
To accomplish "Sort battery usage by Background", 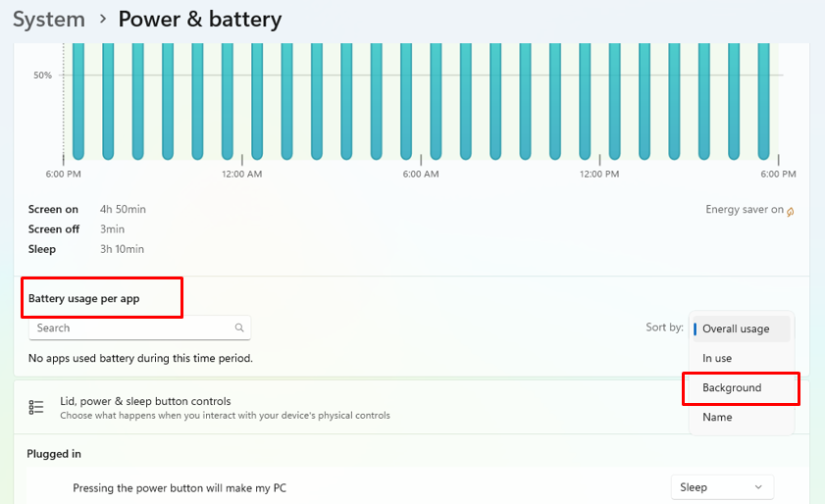I will click(x=732, y=387).
